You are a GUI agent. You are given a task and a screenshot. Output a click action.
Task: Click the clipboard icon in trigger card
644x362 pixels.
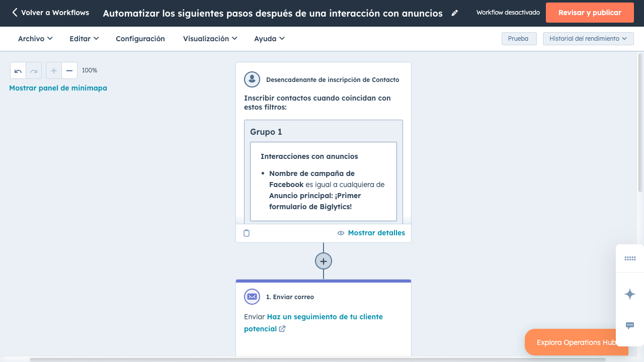(x=247, y=233)
